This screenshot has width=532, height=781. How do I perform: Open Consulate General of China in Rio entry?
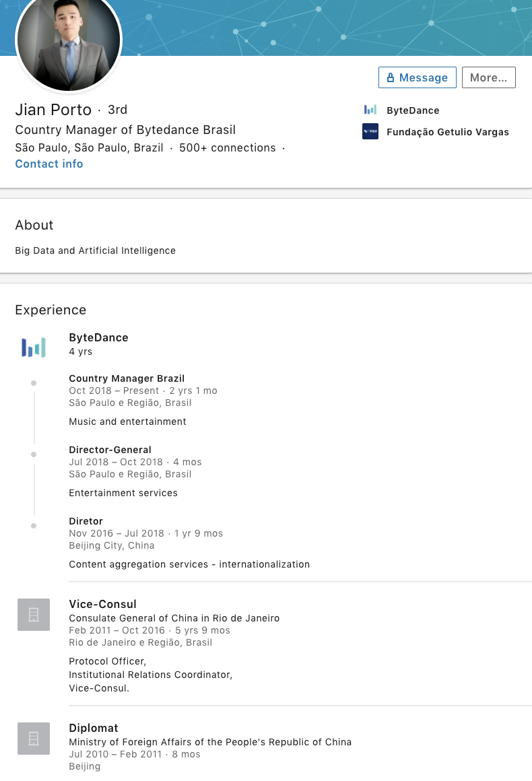coord(174,618)
